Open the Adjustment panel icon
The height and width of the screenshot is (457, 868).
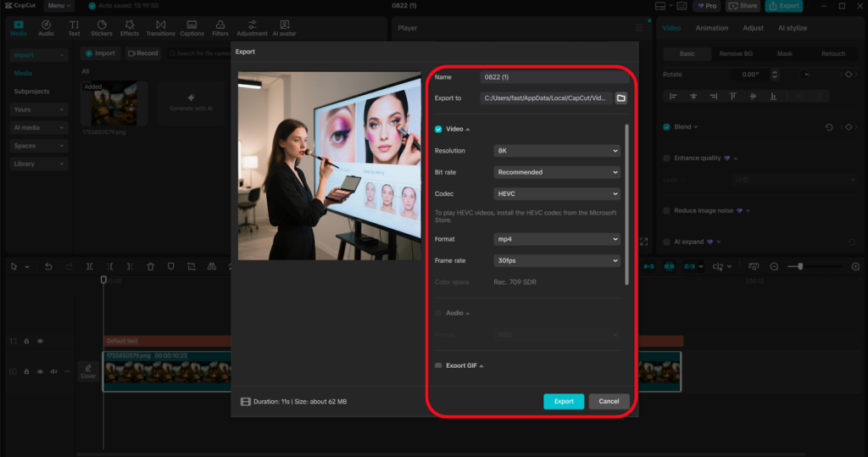tap(252, 25)
